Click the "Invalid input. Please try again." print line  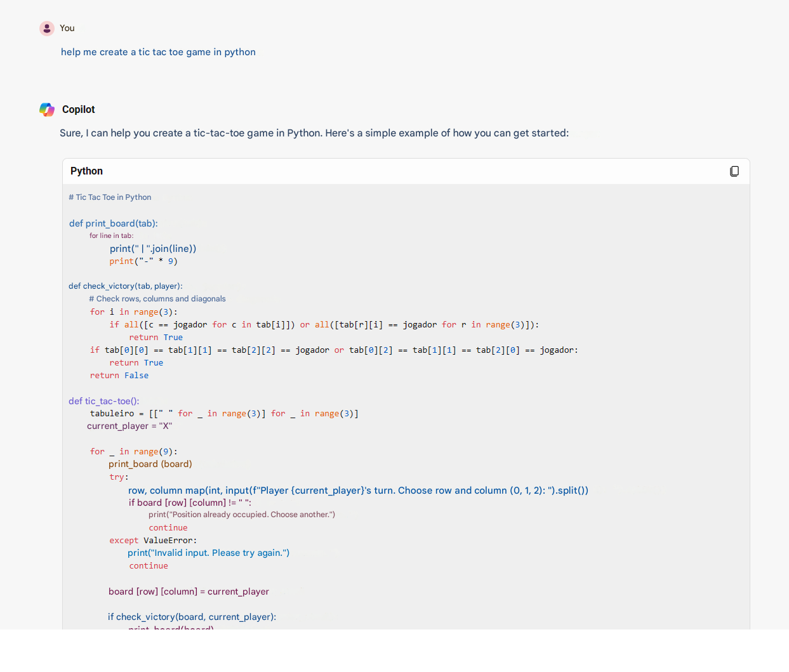pos(208,553)
